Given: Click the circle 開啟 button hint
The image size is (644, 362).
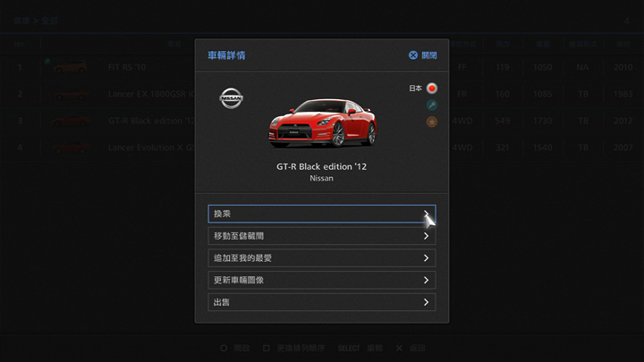Looking at the screenshot, I should point(235,348).
